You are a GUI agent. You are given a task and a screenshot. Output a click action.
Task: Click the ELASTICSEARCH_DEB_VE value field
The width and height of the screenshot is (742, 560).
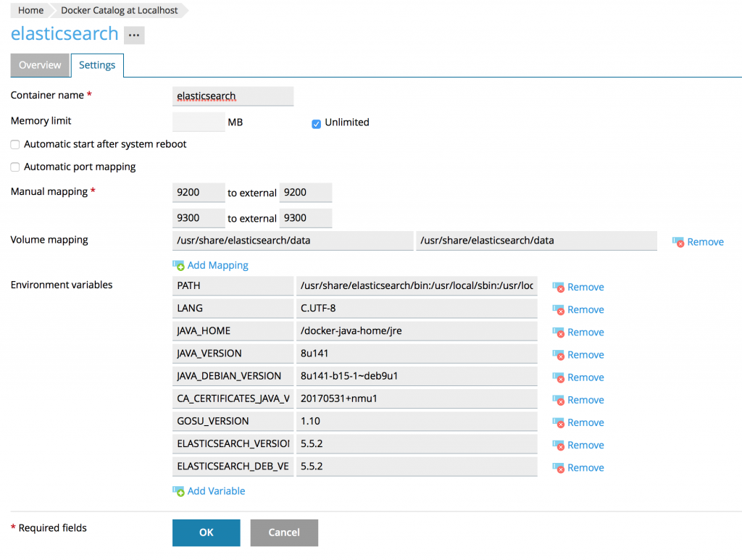tap(417, 467)
